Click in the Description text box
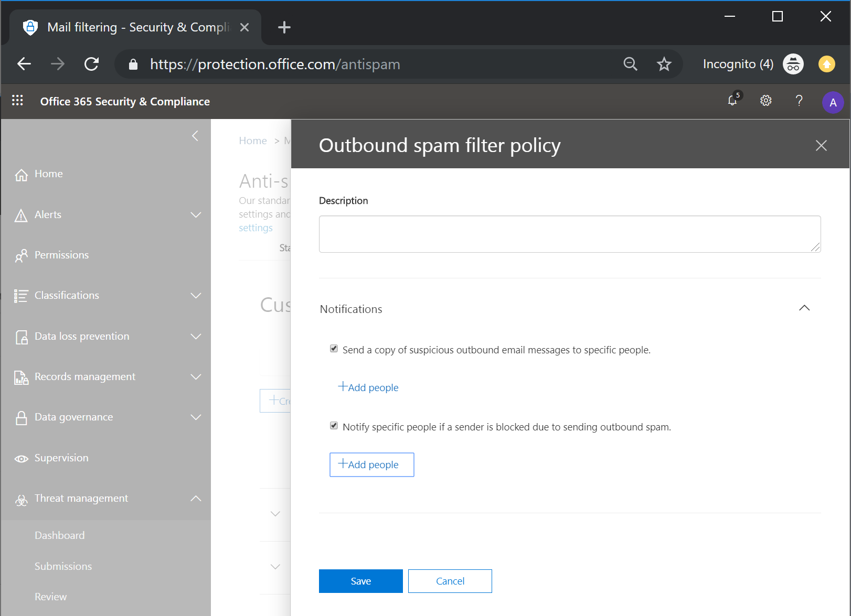Screen dimensions: 851x616 click(570, 234)
